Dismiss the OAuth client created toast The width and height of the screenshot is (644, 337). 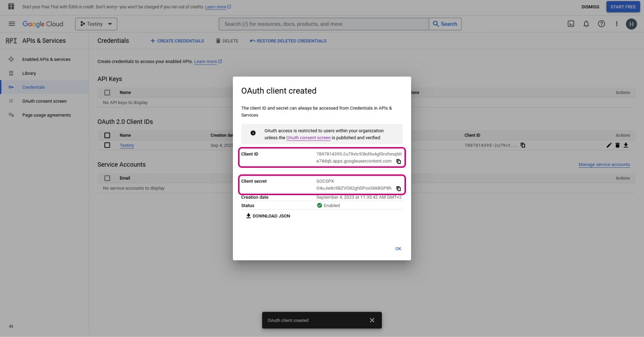(x=372, y=321)
